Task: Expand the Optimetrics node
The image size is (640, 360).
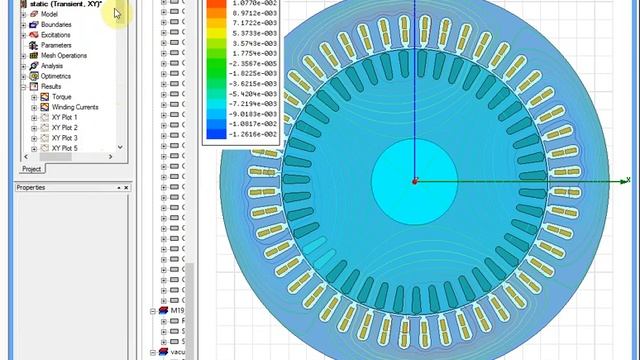Action: tap(24, 76)
